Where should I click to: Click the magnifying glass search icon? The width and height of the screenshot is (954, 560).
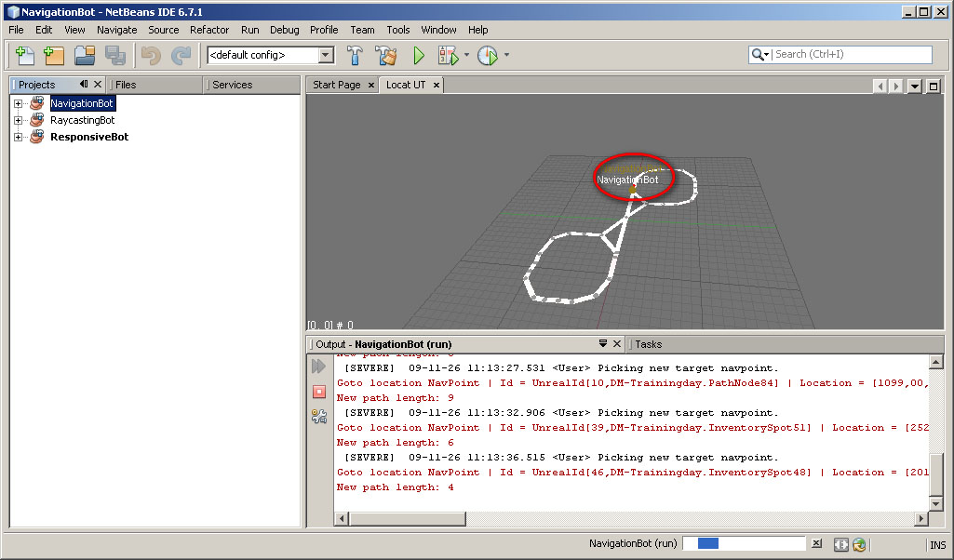(x=758, y=55)
